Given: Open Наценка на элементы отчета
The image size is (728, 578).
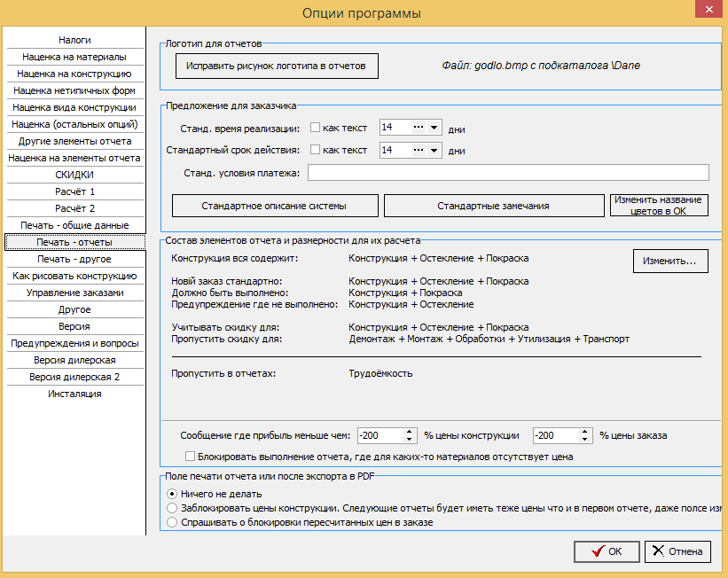Looking at the screenshot, I should [x=74, y=158].
